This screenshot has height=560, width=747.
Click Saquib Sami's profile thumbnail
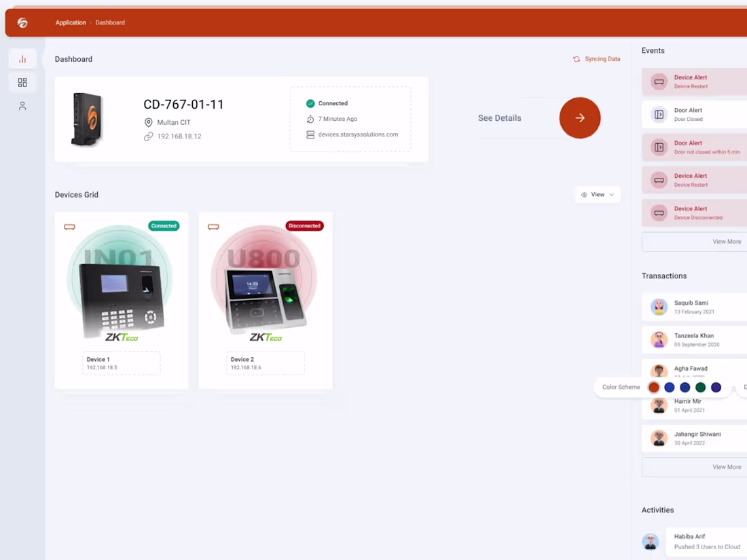[x=658, y=307]
